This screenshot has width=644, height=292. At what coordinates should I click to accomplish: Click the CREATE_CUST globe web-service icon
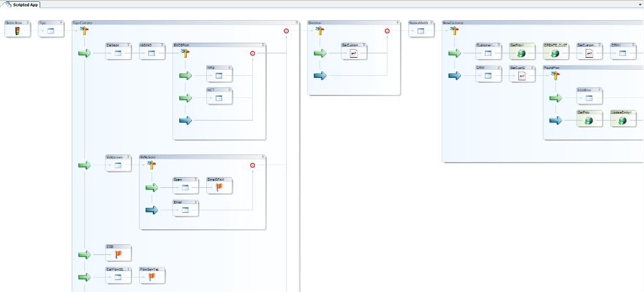click(x=555, y=53)
